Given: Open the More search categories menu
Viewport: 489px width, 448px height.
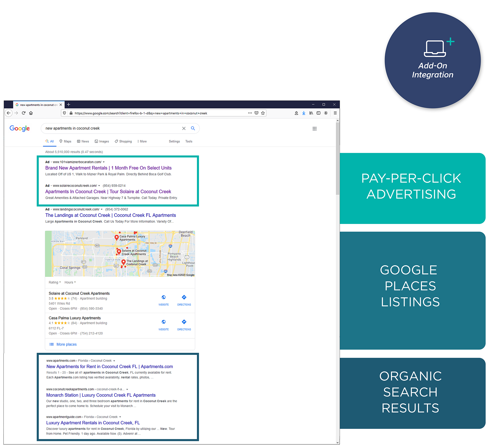Looking at the screenshot, I should pos(142,141).
